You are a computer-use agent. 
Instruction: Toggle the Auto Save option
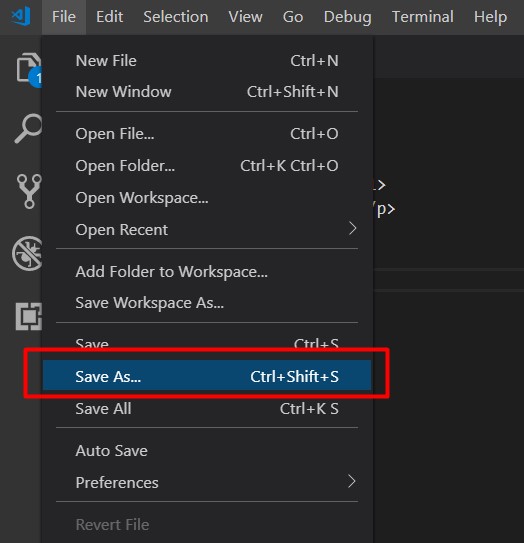(207, 451)
